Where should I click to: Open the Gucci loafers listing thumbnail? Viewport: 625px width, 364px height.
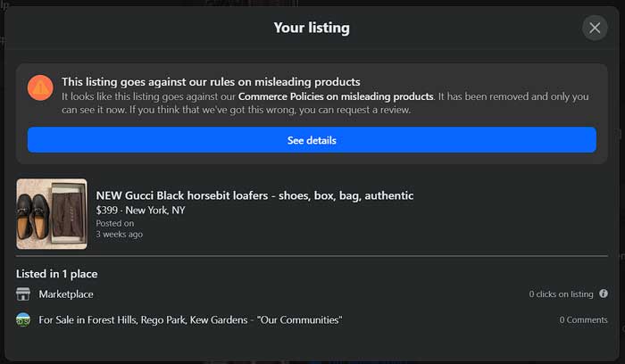[x=52, y=214]
